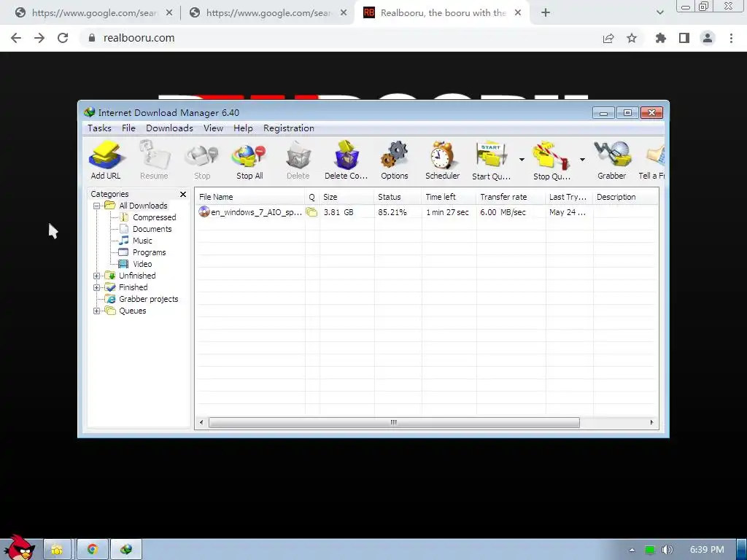Click the Start Queue toolbar icon
747x560 pixels.
pos(491,160)
